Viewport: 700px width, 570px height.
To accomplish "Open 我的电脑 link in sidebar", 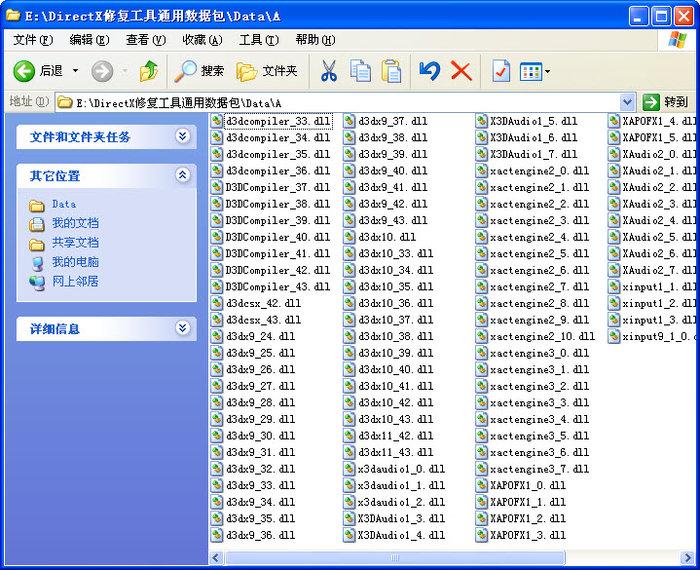I will pyautogui.click(x=75, y=262).
